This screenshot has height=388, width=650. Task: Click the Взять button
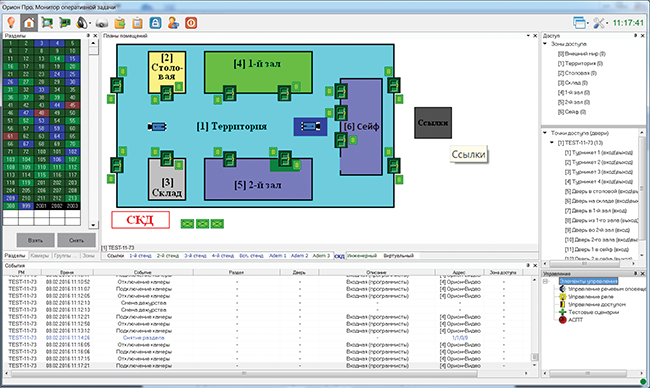[35, 240]
